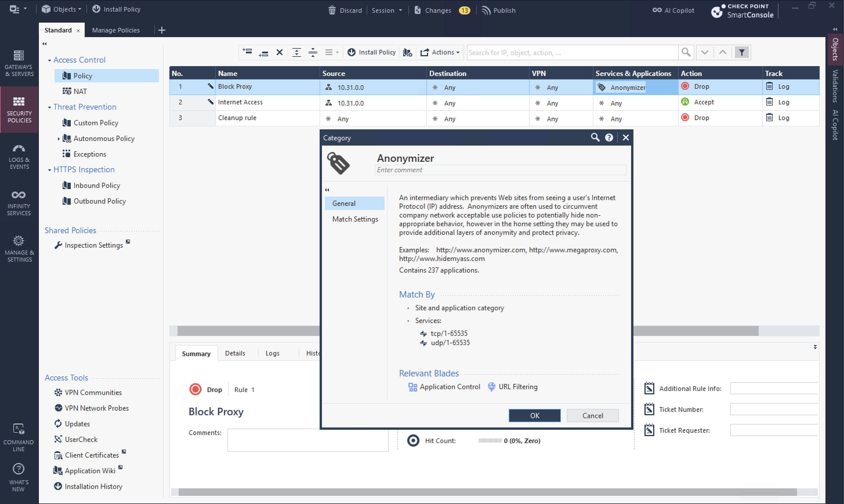Click the search magnifier in Category dialog
The height and width of the screenshot is (504, 844).
[x=595, y=137]
